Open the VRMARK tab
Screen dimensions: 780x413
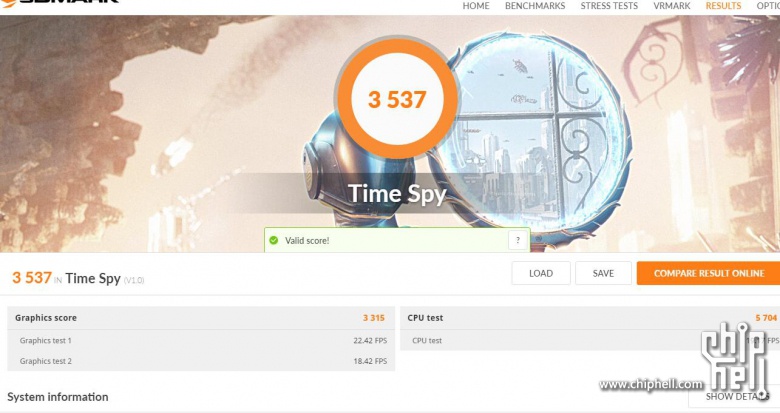(672, 6)
